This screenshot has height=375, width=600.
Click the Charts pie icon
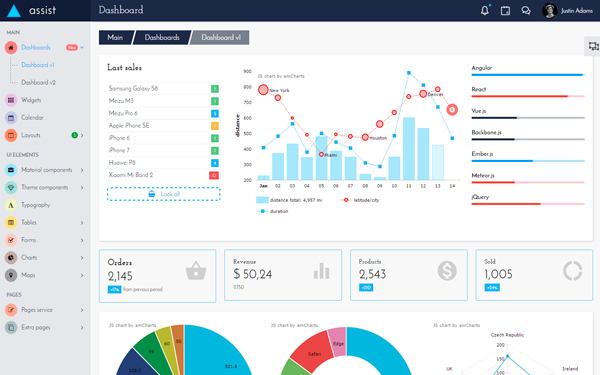[x=11, y=258]
